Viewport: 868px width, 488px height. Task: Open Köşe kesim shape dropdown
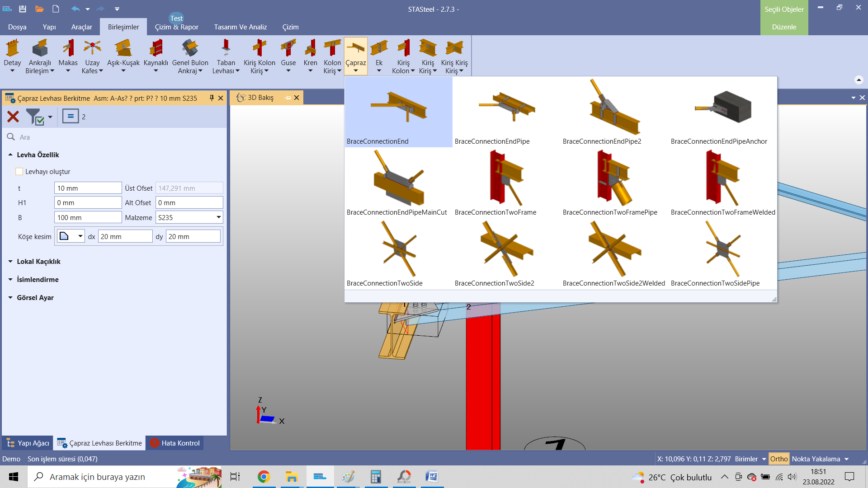80,236
